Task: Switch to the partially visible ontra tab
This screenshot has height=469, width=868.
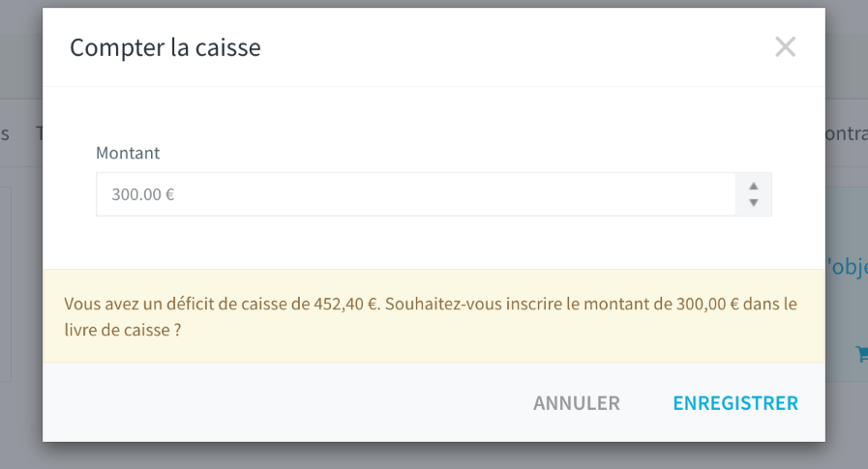Action: tap(847, 133)
